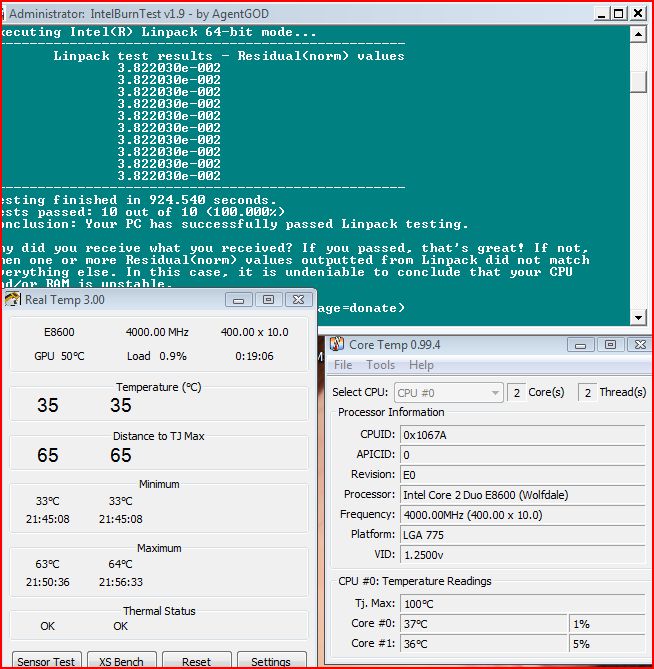This screenshot has height=669, width=654.
Task: Click the threads count box in Core Temp
Action: [x=587, y=393]
